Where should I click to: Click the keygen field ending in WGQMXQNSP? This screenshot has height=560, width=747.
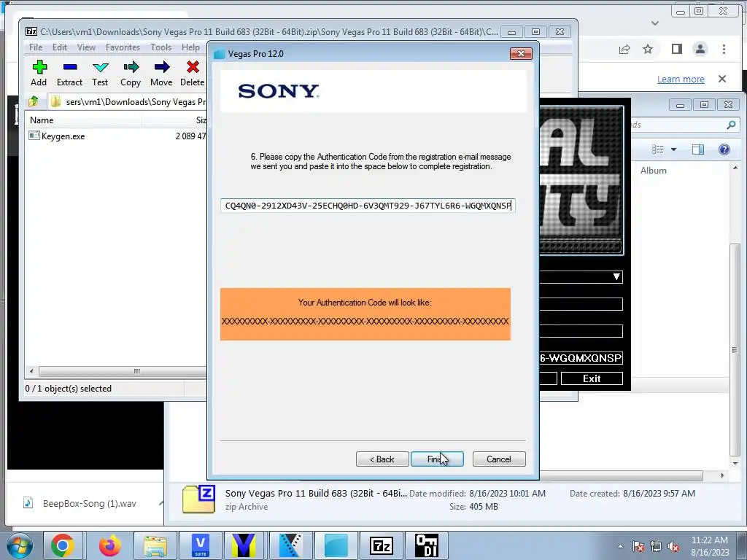(581, 357)
